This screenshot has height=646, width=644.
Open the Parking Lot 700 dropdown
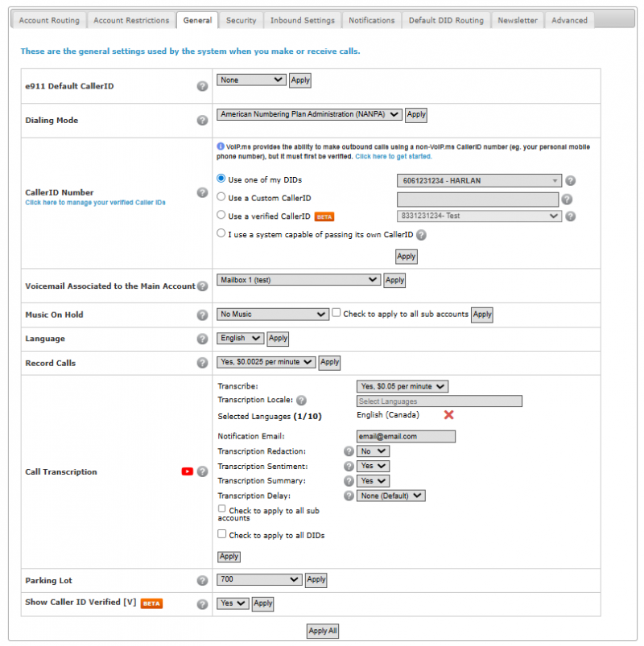click(x=259, y=579)
